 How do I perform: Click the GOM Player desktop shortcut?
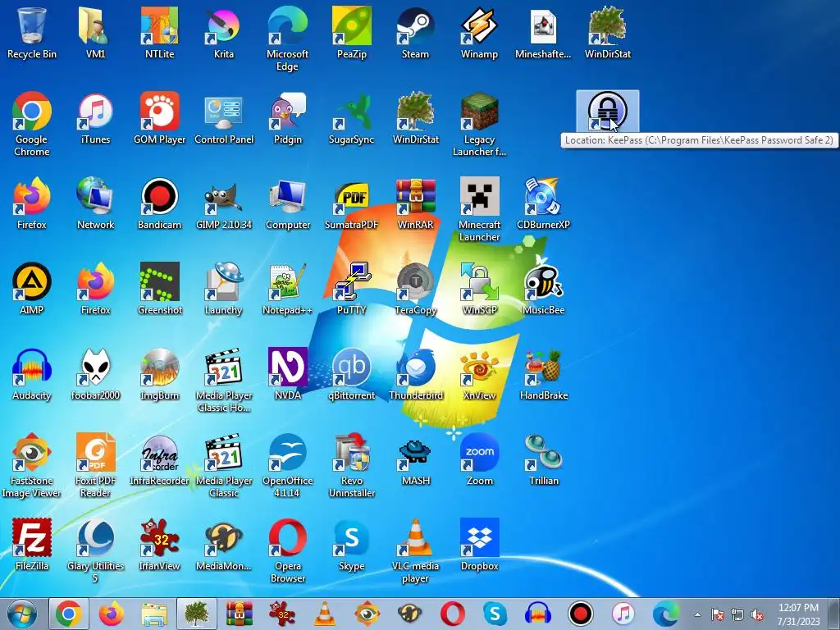click(159, 118)
